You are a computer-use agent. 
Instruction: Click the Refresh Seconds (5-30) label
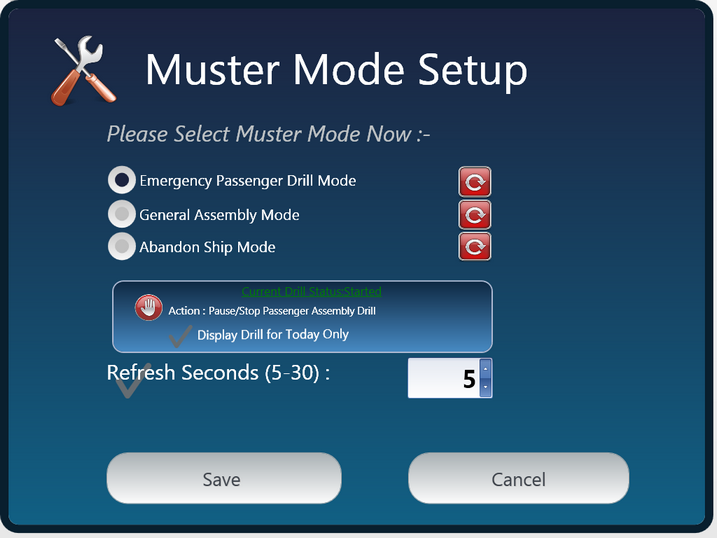point(218,373)
